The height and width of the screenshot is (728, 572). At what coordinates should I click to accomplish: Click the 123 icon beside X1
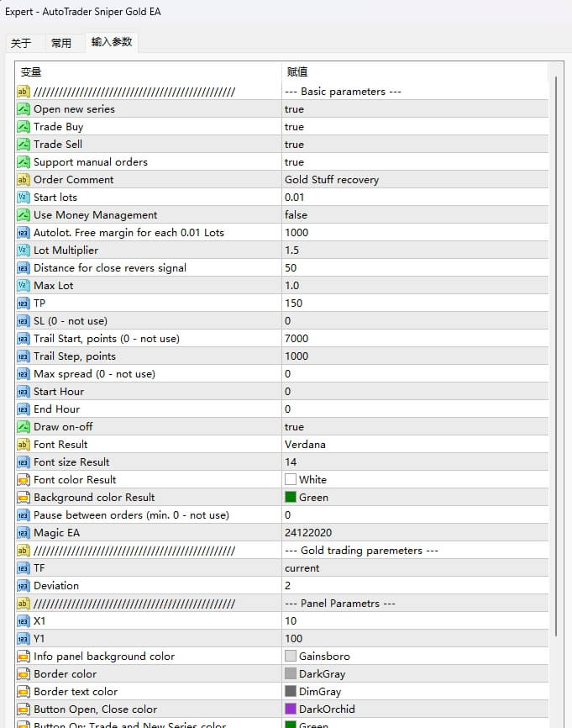pos(24,620)
